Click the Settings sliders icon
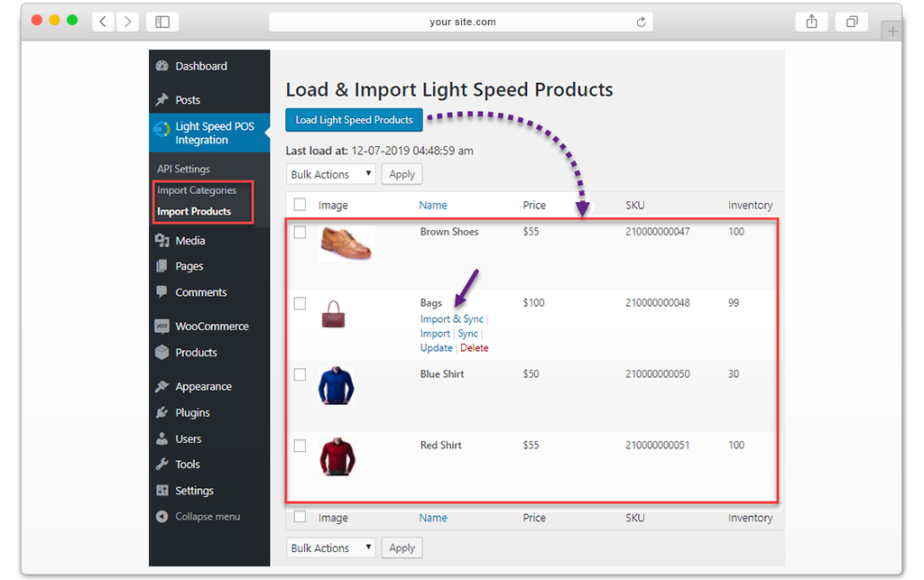924x580 pixels. tap(162, 491)
